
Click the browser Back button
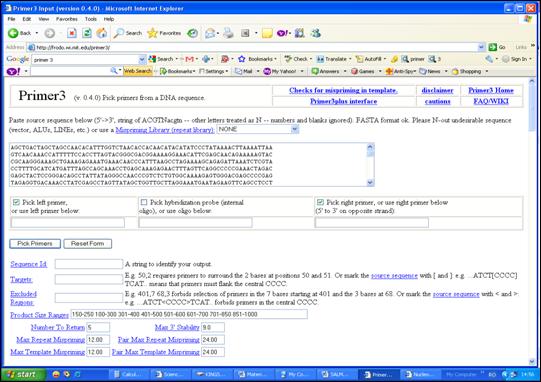point(19,33)
